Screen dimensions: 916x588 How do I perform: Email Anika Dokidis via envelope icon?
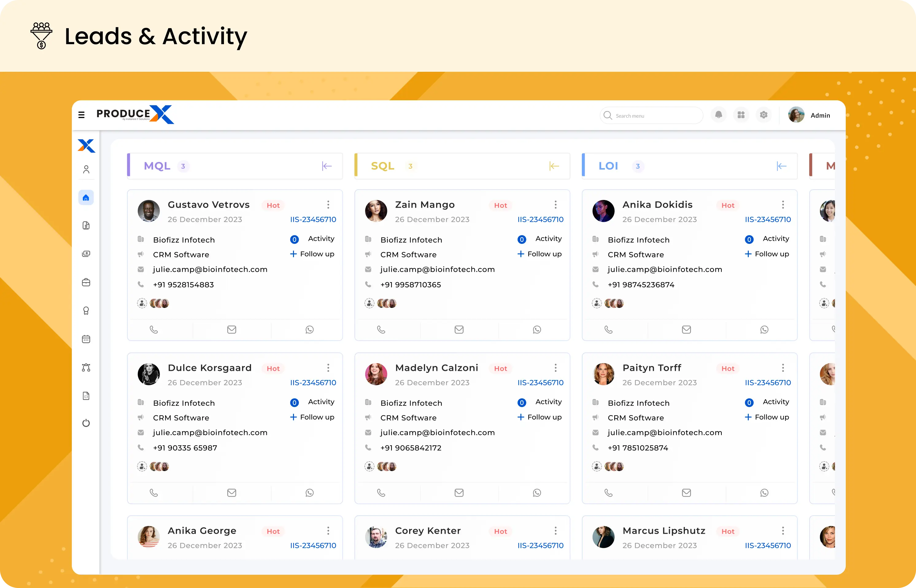(686, 329)
